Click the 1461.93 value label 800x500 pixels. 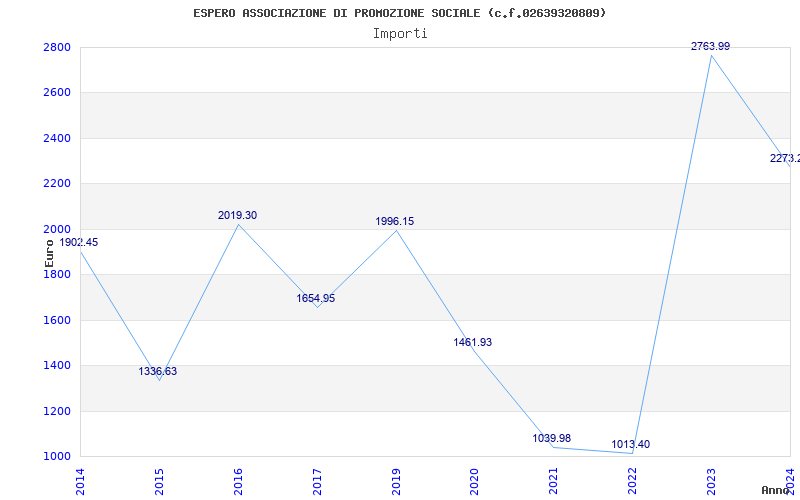pyautogui.click(x=473, y=342)
